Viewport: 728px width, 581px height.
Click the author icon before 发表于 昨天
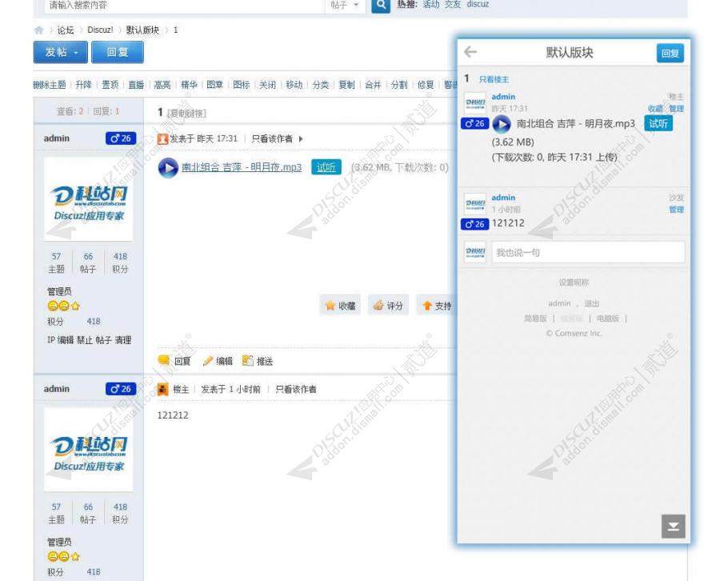pyautogui.click(x=162, y=139)
